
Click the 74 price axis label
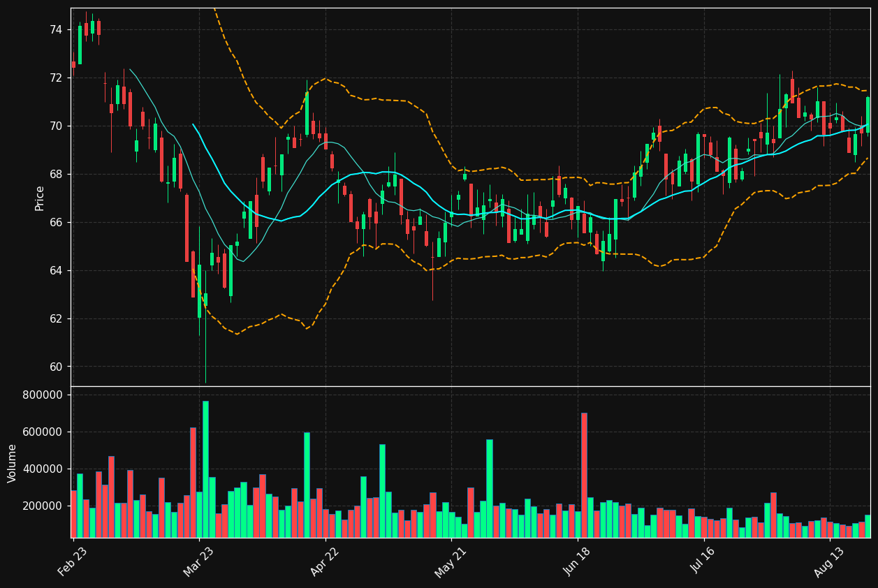tap(56, 29)
